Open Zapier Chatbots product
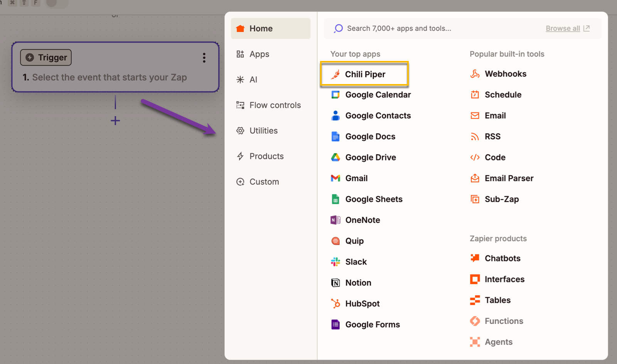The image size is (617, 364). [502, 258]
